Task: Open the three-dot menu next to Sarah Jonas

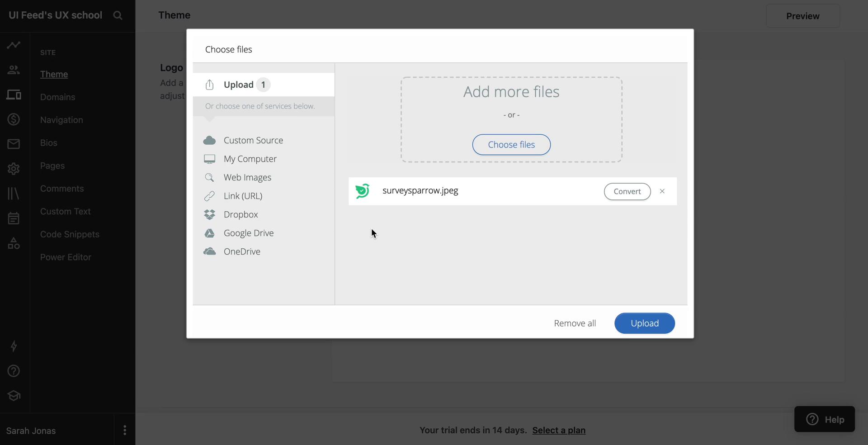Action: [125, 430]
